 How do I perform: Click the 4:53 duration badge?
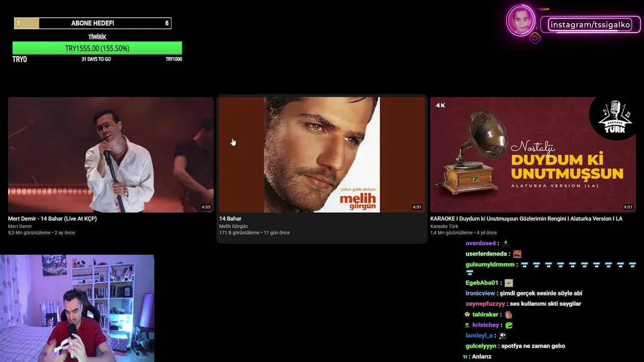[x=206, y=207]
